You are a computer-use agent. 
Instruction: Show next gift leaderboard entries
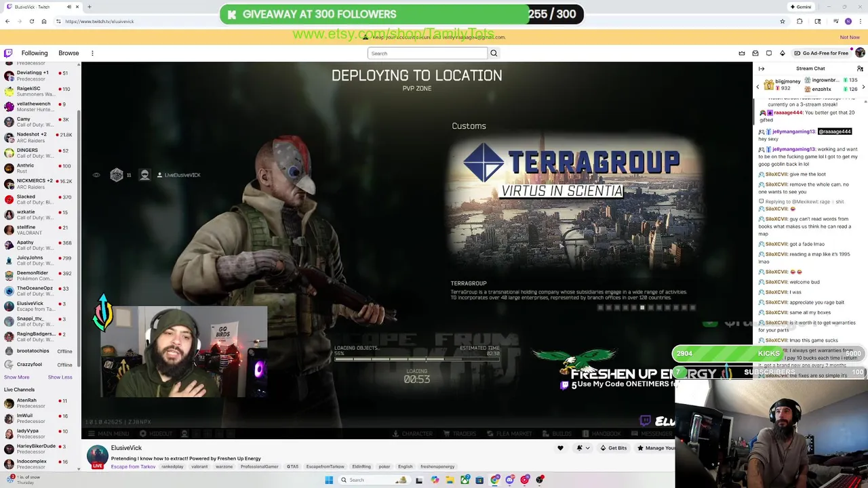coord(863,87)
